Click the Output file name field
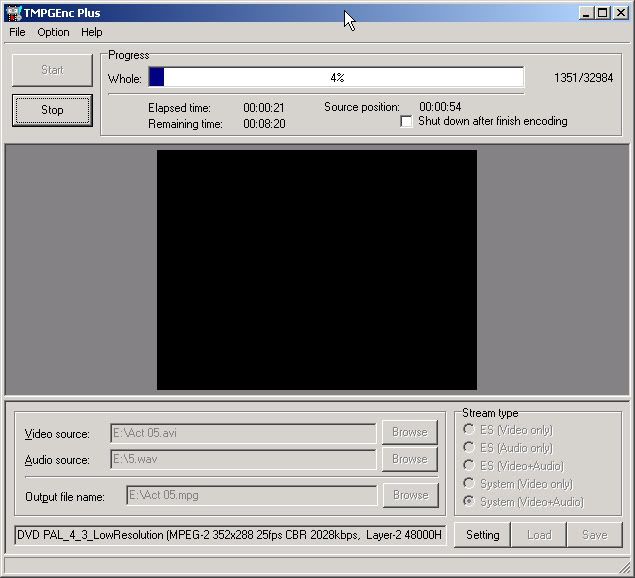Screen dimensions: 635x578 (251, 495)
